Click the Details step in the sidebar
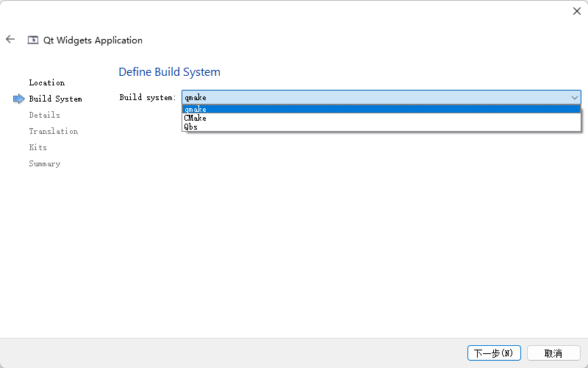588x368 pixels. (x=44, y=115)
